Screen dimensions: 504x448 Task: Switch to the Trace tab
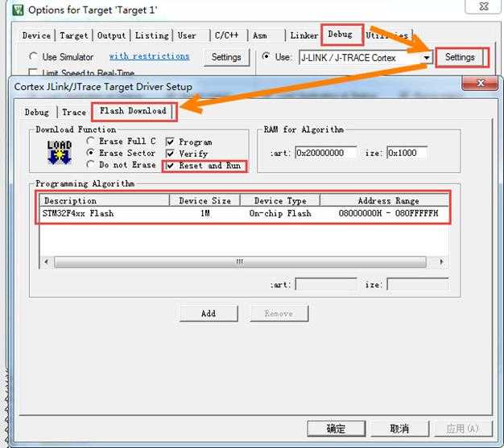coord(74,112)
